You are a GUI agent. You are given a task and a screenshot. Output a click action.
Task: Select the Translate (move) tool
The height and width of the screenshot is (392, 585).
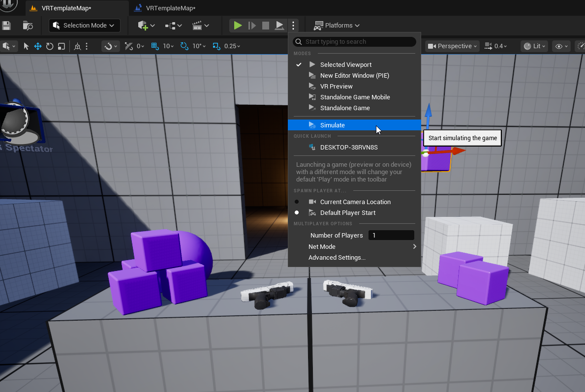pyautogui.click(x=38, y=46)
